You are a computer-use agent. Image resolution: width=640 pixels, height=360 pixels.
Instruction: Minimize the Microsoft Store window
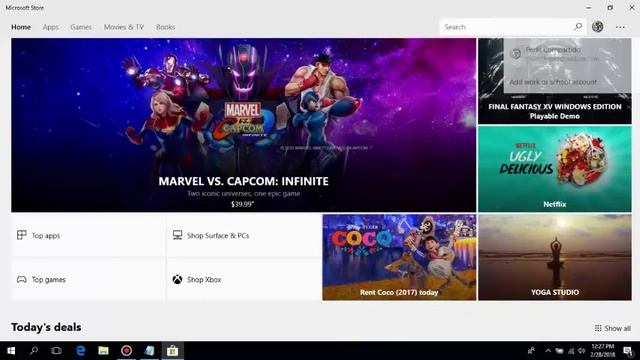coord(588,7)
